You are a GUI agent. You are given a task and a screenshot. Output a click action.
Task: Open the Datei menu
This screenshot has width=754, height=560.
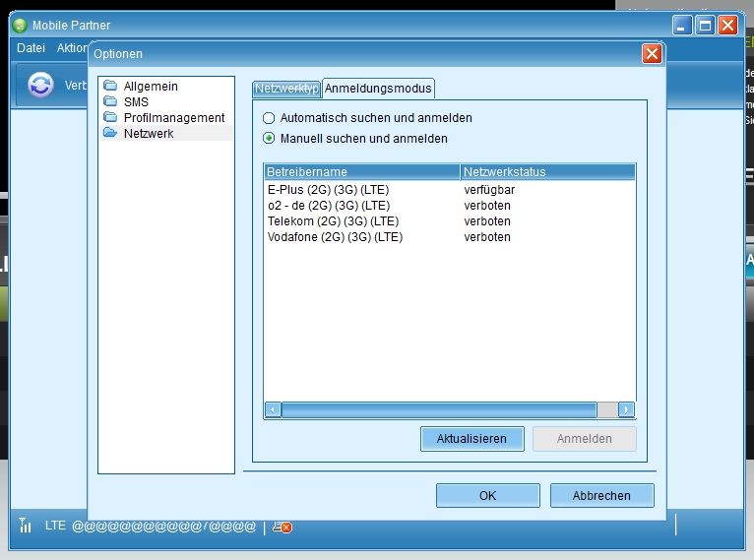(31, 48)
